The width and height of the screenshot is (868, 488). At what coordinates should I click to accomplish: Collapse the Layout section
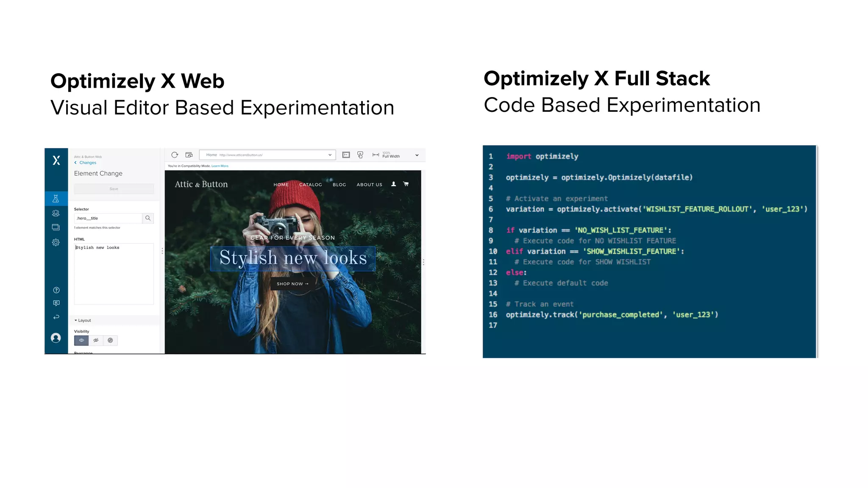click(x=83, y=321)
